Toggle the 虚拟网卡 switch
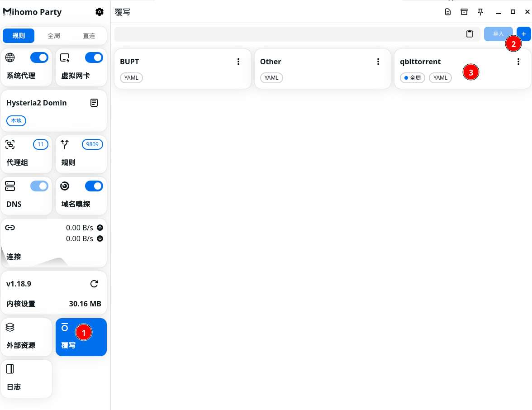Image resolution: width=532 pixels, height=410 pixels. tap(94, 57)
